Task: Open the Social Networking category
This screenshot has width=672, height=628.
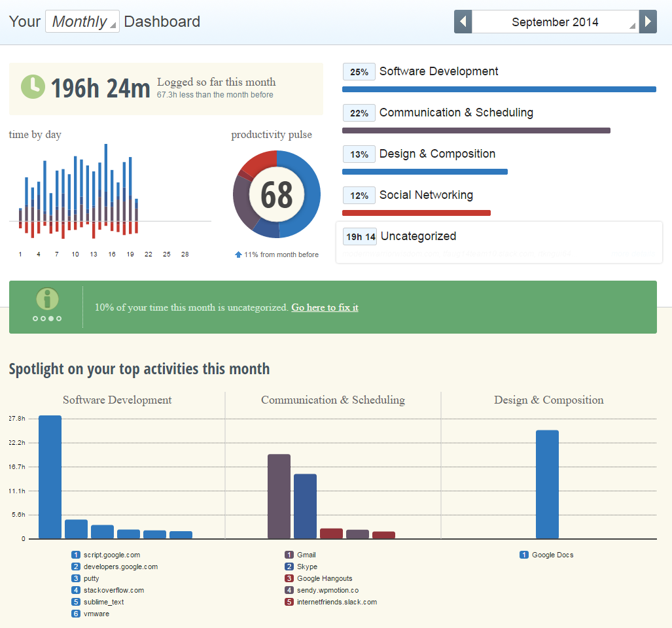Action: click(425, 195)
